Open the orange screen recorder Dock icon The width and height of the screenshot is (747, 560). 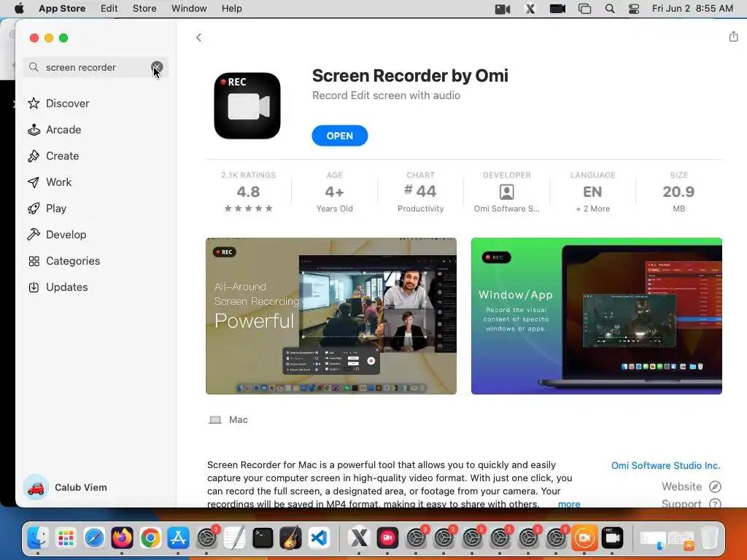point(584,538)
